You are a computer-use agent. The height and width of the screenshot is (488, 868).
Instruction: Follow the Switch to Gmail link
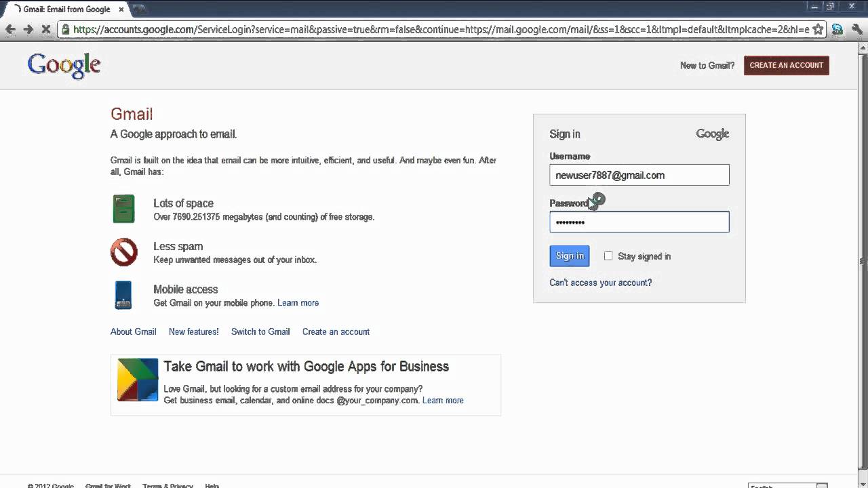tap(260, 331)
